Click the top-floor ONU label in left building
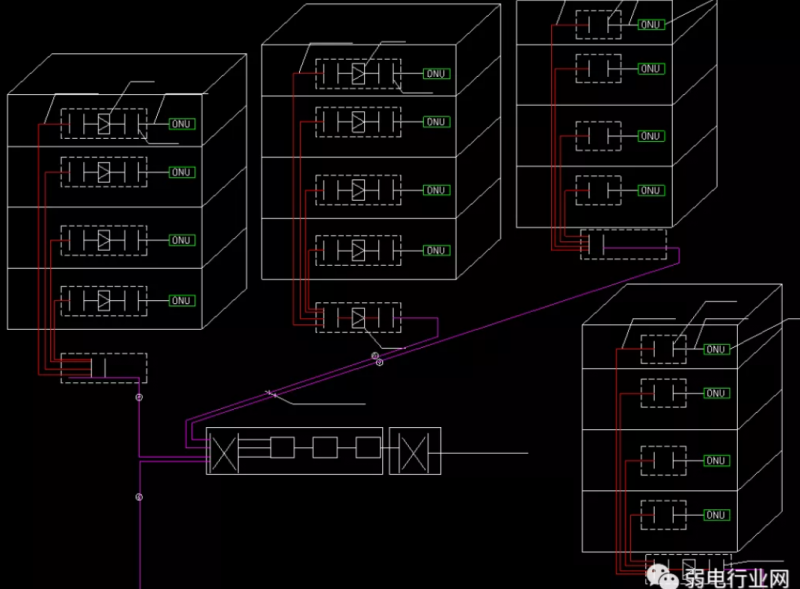The width and height of the screenshot is (800, 589). pyautogui.click(x=181, y=124)
